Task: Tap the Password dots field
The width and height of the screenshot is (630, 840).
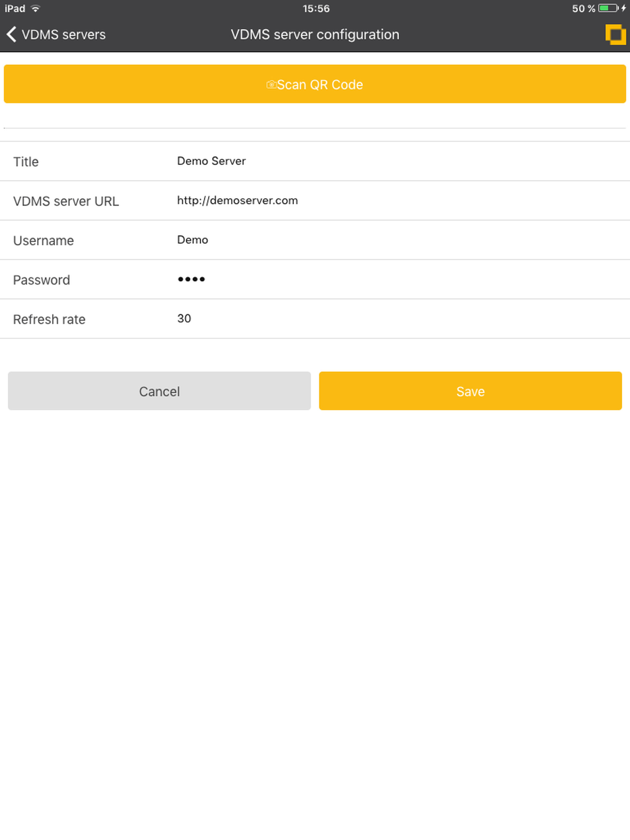Action: [191, 279]
